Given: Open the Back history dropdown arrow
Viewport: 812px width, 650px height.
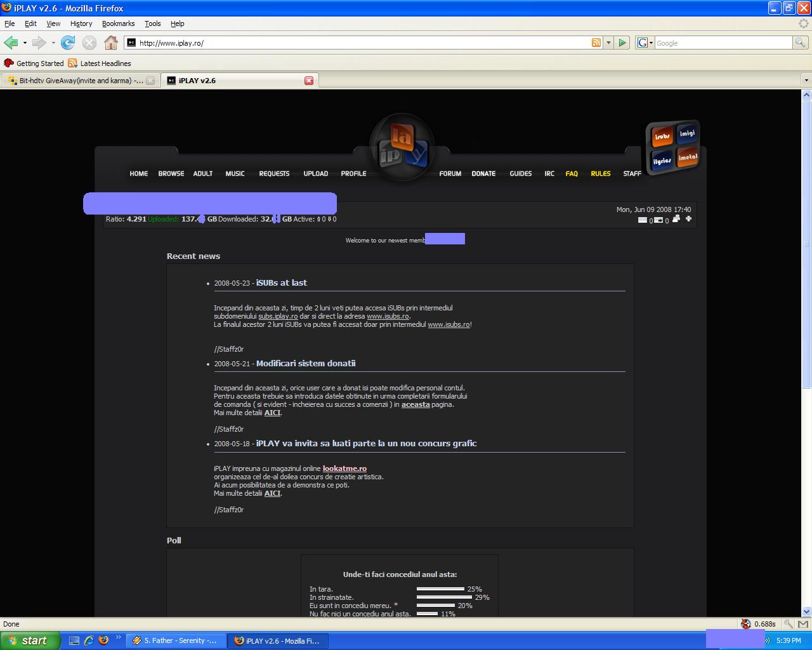Looking at the screenshot, I should click(25, 43).
